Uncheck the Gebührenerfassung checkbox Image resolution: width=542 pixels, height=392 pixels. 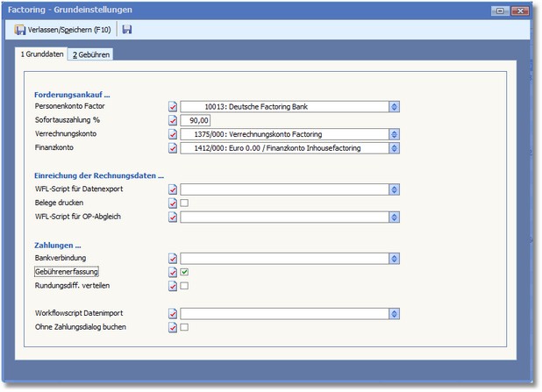[185, 273]
